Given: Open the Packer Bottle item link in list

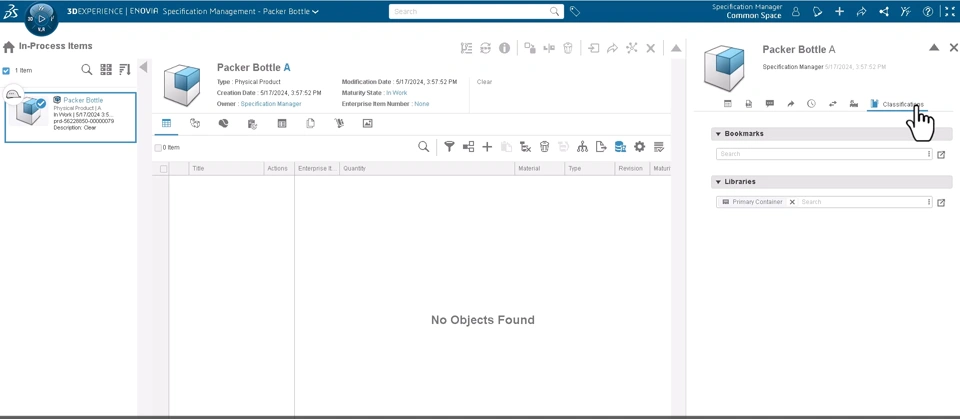Looking at the screenshot, I should [x=83, y=100].
